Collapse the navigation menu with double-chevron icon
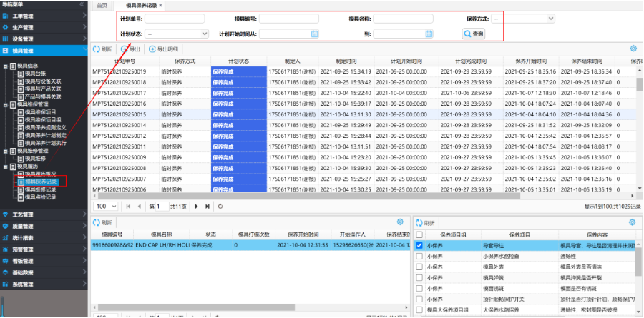The image size is (644, 318). [82, 4]
